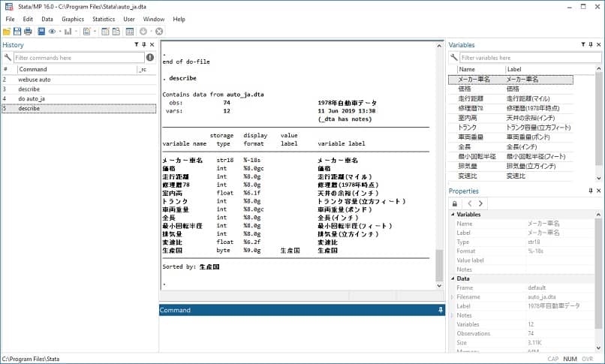Pin the Command window

(441, 310)
